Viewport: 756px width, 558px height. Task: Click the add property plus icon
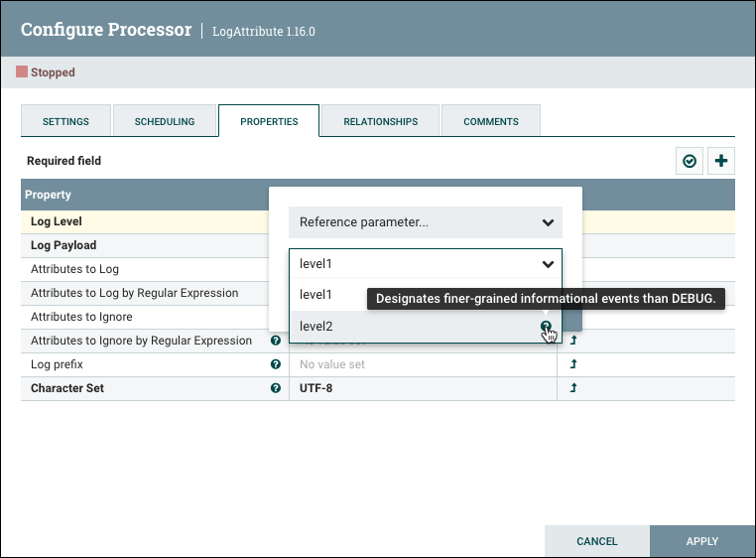coord(721,161)
